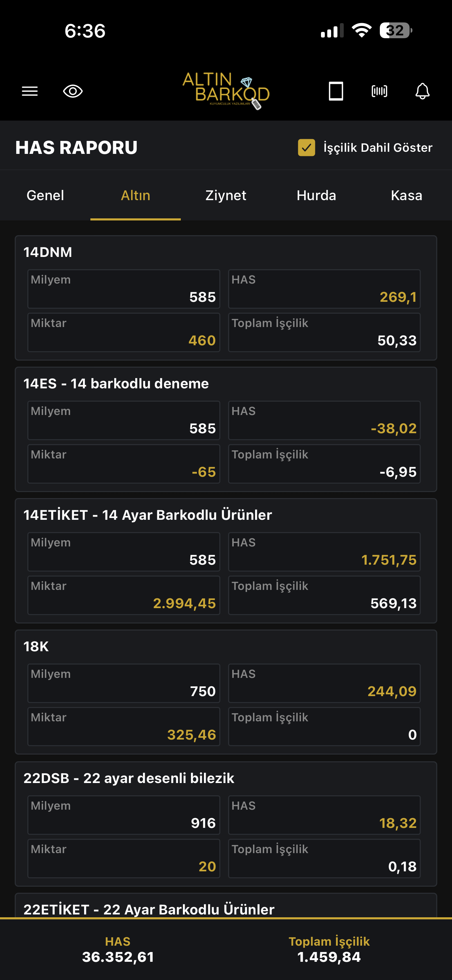Tap the Altın Barkod logo
The width and height of the screenshot is (452, 980).
[226, 90]
